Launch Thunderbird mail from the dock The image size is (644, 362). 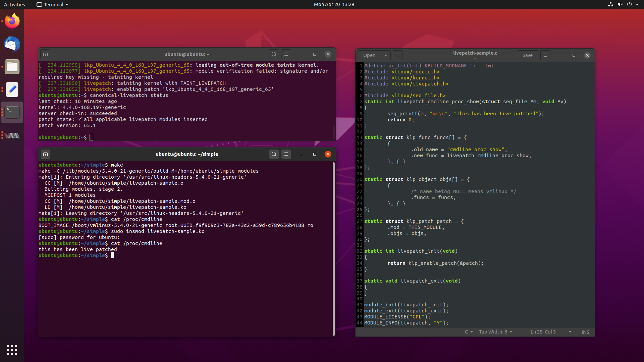(x=12, y=44)
